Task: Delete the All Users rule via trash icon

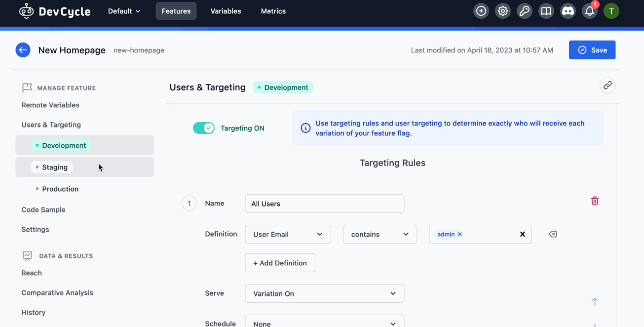Action: click(x=595, y=201)
